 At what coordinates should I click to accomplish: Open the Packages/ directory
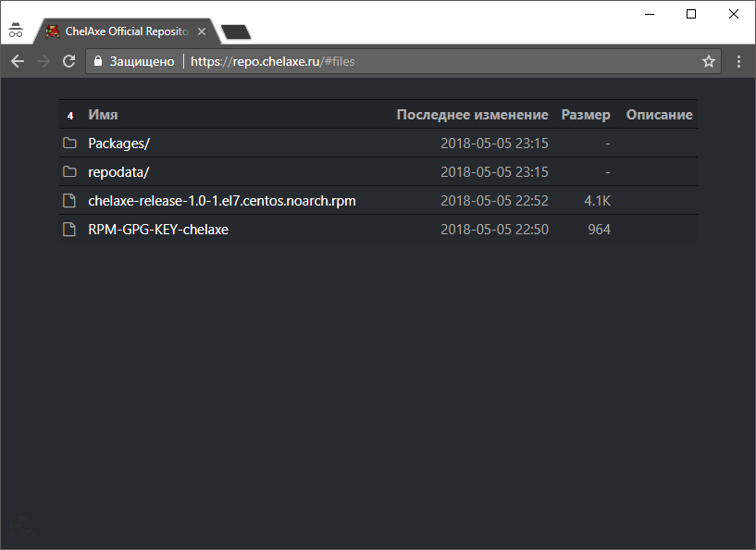pyautogui.click(x=118, y=144)
